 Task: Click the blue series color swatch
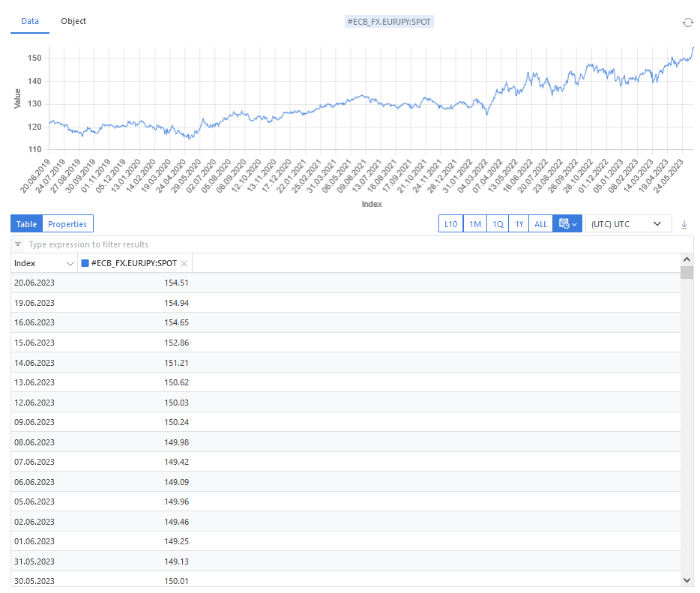pyautogui.click(x=85, y=263)
